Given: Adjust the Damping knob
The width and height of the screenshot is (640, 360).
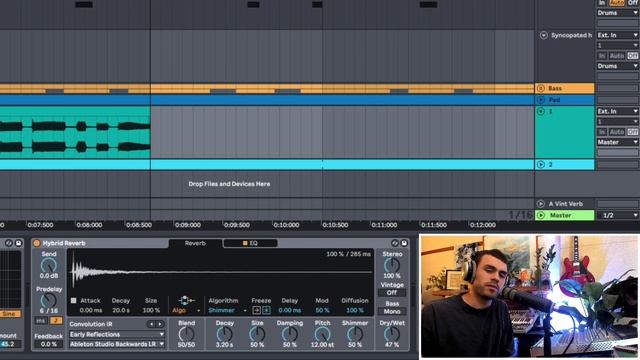Looking at the screenshot, I should 290,334.
